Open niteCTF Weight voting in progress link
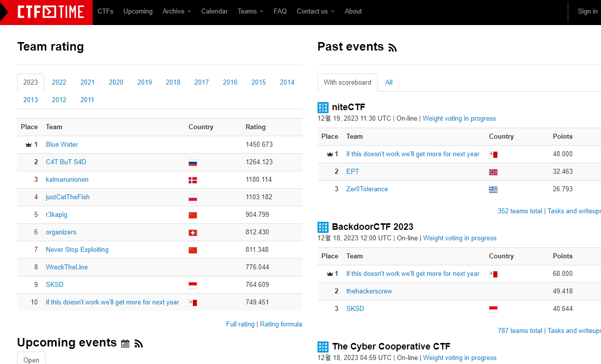This screenshot has width=601, height=364. pyautogui.click(x=459, y=119)
